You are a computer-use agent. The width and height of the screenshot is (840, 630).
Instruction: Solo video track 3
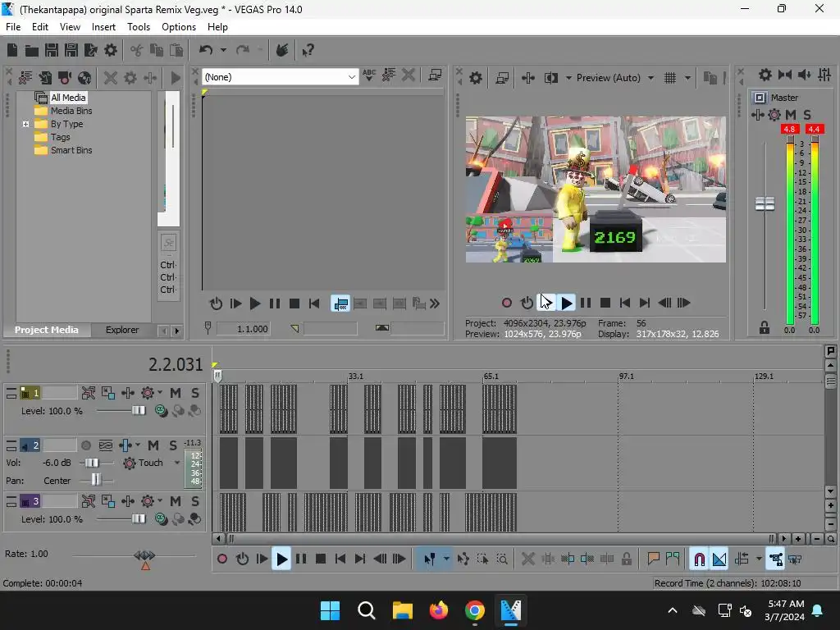195,501
